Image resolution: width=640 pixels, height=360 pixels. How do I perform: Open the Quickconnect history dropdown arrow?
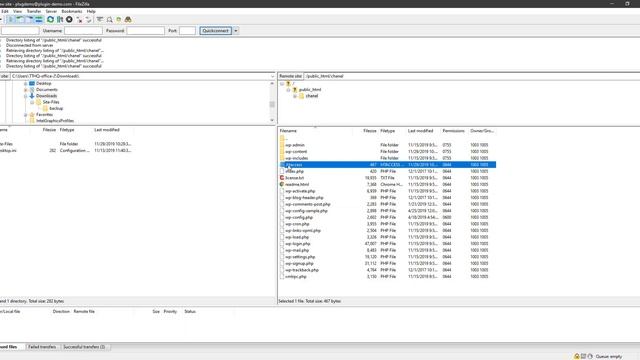tap(236, 31)
